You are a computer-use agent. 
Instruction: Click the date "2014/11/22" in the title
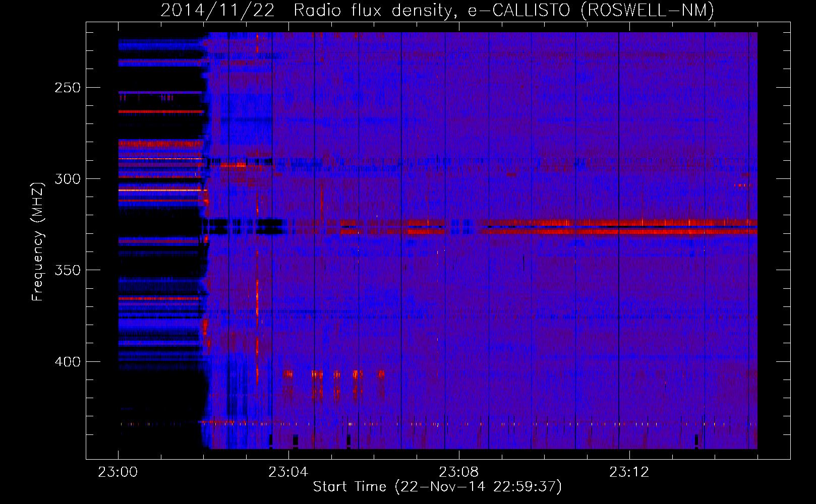click(x=218, y=10)
